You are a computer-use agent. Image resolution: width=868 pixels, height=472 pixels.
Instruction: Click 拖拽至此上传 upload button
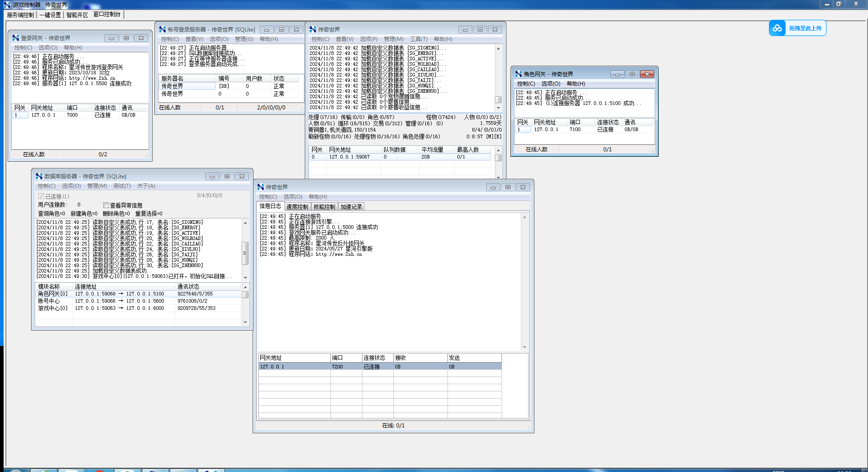pyautogui.click(x=797, y=28)
